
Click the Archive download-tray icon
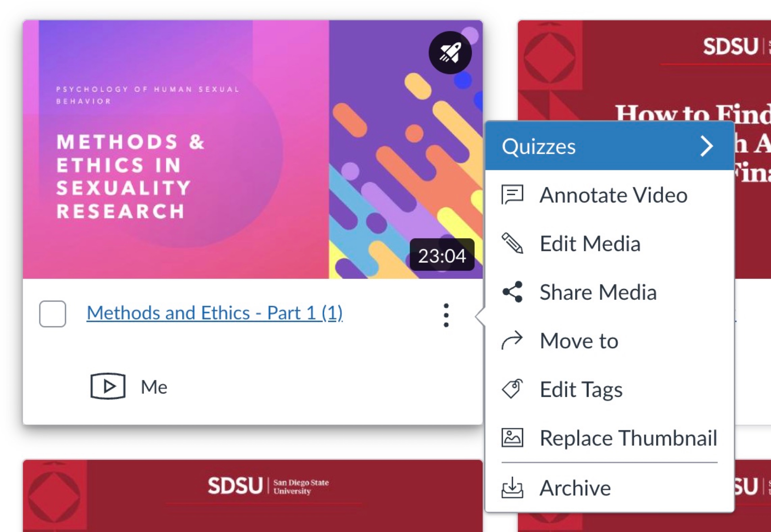point(512,488)
